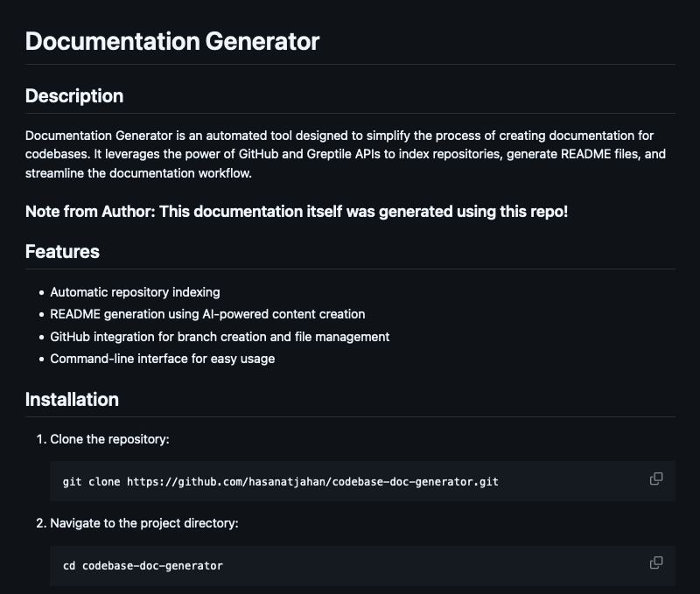Image resolution: width=700 pixels, height=594 pixels.
Task: Click the Clone the repository step text
Action: [x=110, y=439]
